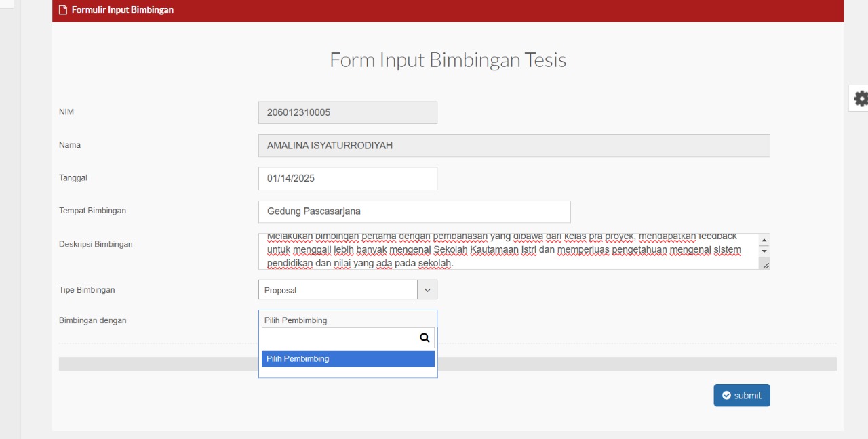Click the Form Input Bimbingan Tesis heading
868x439 pixels.
pos(448,60)
